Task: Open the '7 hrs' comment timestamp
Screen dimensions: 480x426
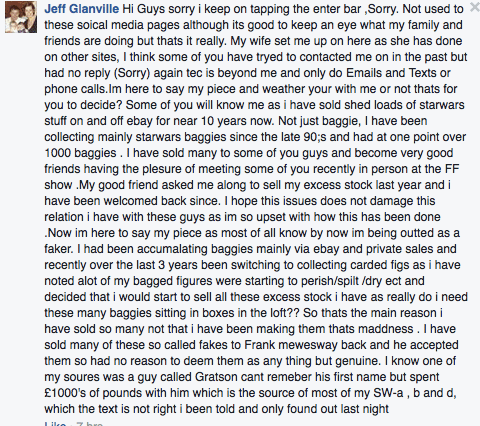Action: pyautogui.click(x=89, y=423)
